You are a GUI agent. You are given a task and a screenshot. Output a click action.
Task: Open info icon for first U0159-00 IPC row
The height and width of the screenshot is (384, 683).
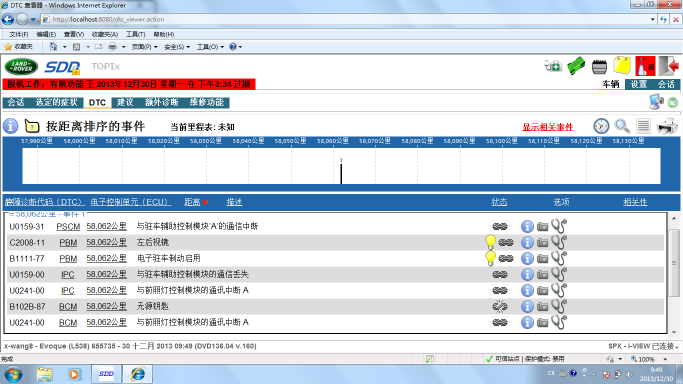[x=527, y=275]
